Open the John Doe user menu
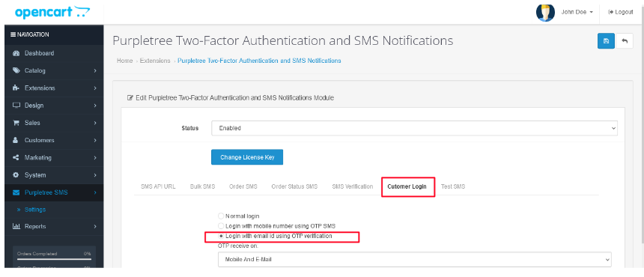The image size is (644, 277). tap(577, 12)
